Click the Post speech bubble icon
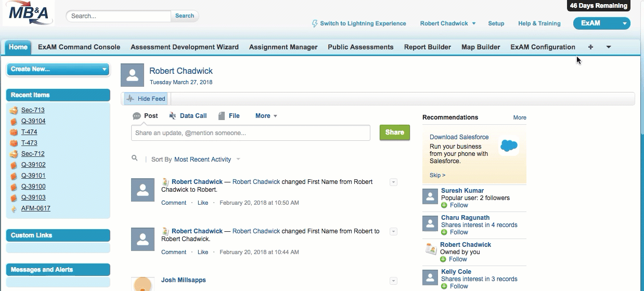This screenshot has height=291, width=644. 137,116
